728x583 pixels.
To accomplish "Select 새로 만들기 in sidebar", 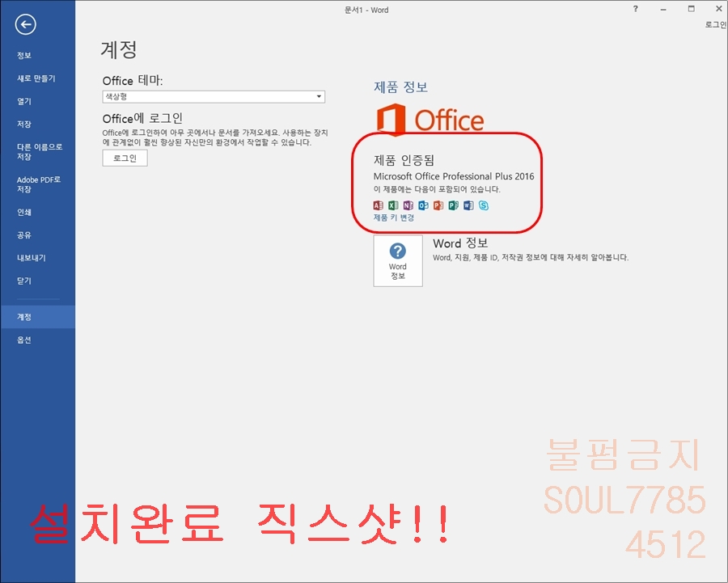I will pos(36,78).
